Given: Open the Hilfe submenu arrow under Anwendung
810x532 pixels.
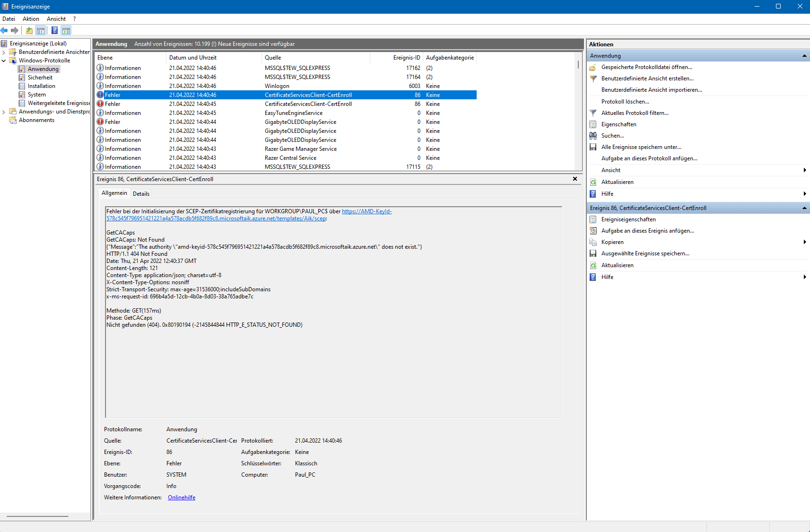Looking at the screenshot, I should [x=805, y=194].
